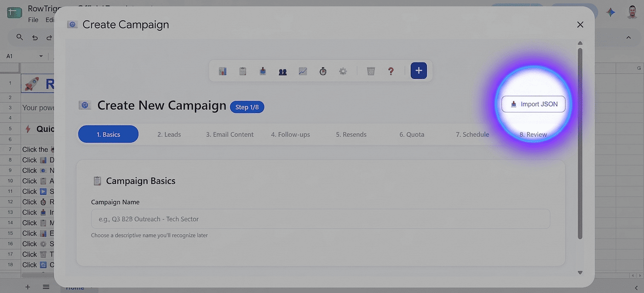Click the trash bin icon
Screen dimensions: 644x293
[x=371, y=71]
